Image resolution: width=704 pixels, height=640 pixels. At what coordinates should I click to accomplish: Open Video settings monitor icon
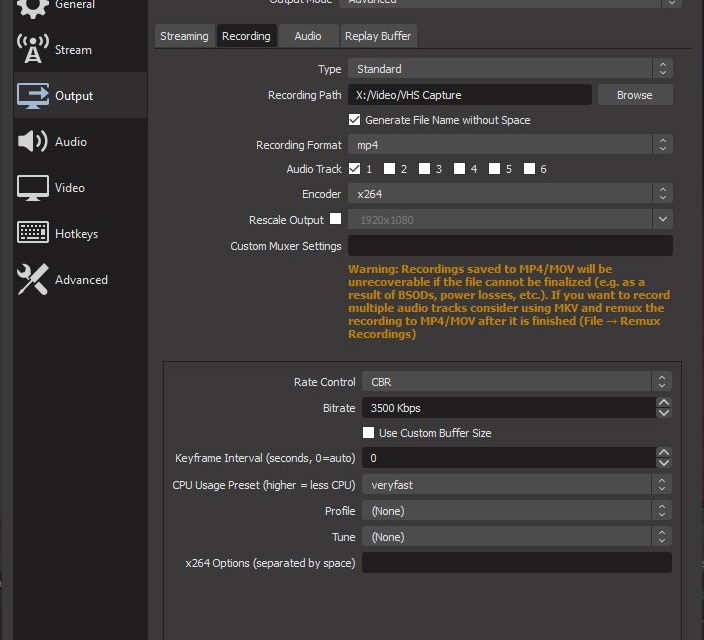[33, 188]
